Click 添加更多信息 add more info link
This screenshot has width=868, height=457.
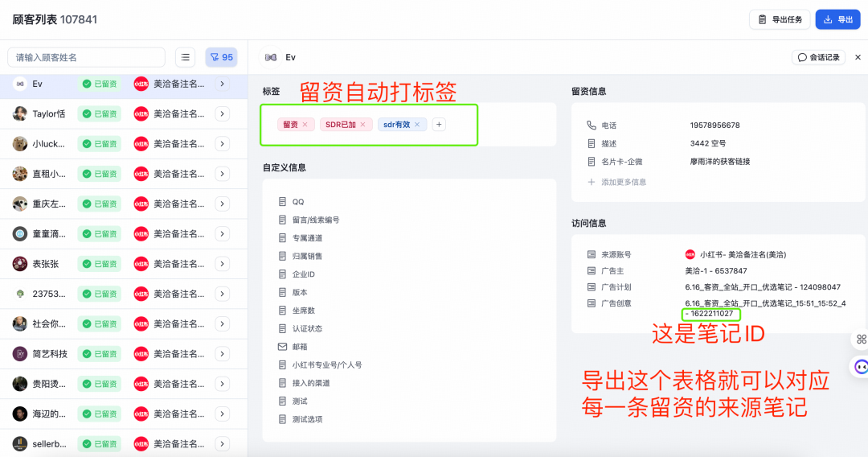616,182
